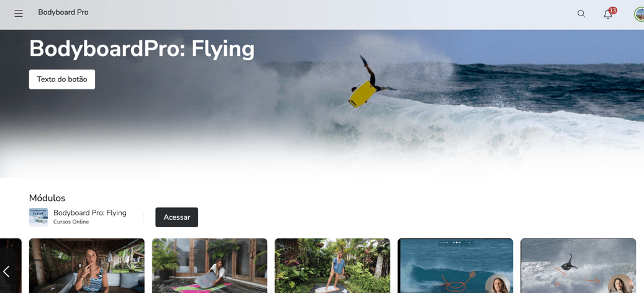Open thumbnail of aerial rider with orange arrows
The width and height of the screenshot is (644, 293).
tap(578, 266)
